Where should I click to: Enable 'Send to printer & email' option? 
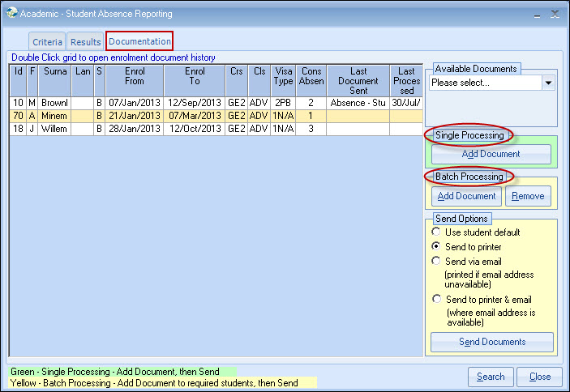point(437,299)
